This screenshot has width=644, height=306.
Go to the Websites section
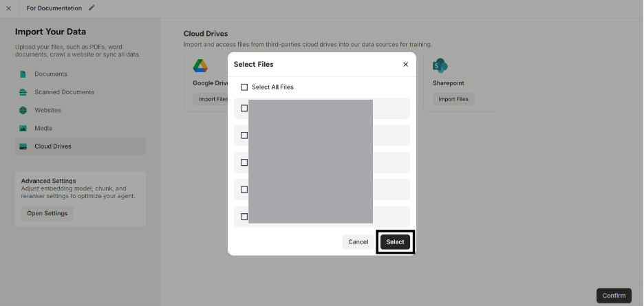[80, 110]
